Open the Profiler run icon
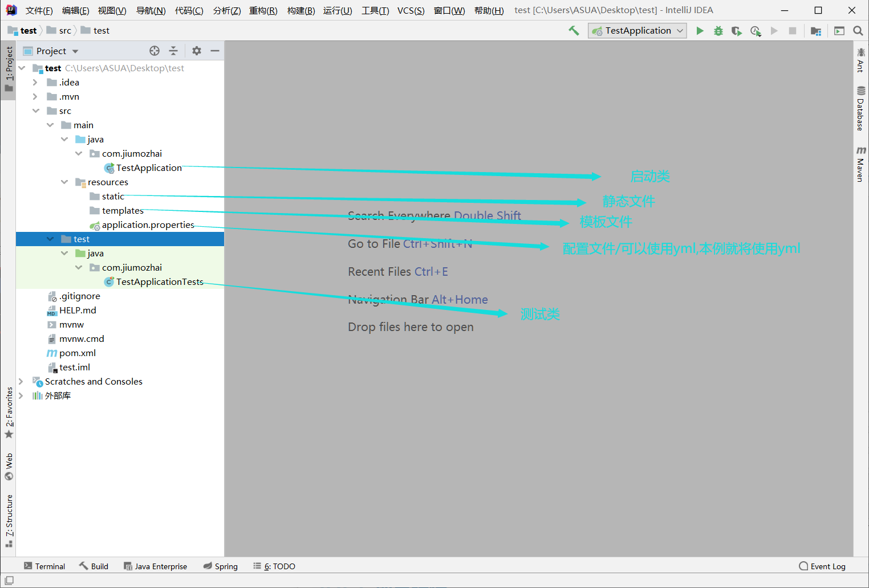The width and height of the screenshot is (869, 588). click(756, 31)
